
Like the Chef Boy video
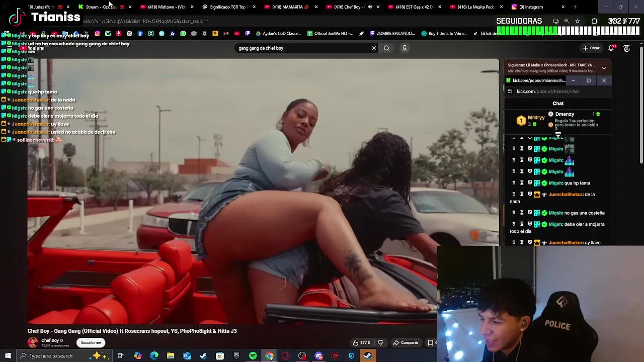pos(361,343)
